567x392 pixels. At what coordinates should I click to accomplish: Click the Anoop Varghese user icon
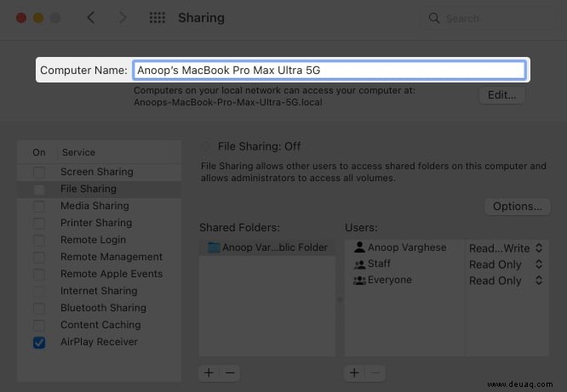pos(359,247)
